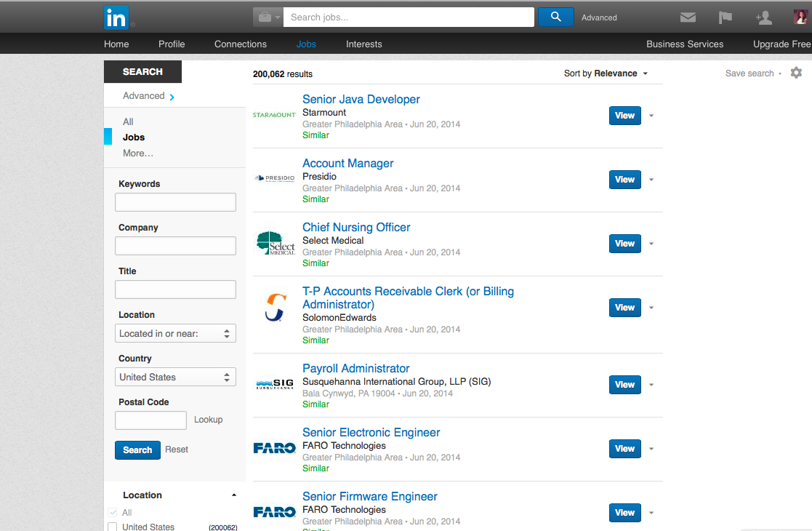Screen dimensions: 812x531
Task: Open the Jobs menu
Action: coord(306,44)
